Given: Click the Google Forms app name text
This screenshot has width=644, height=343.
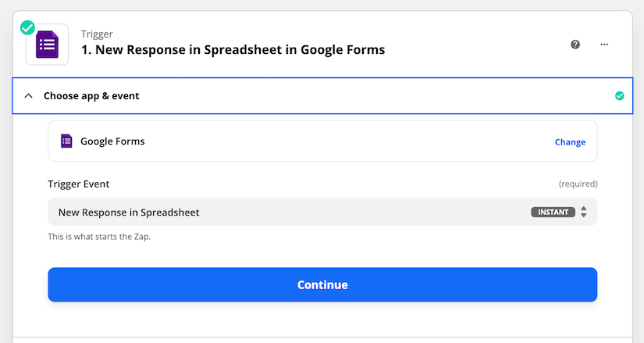Looking at the screenshot, I should point(112,141).
